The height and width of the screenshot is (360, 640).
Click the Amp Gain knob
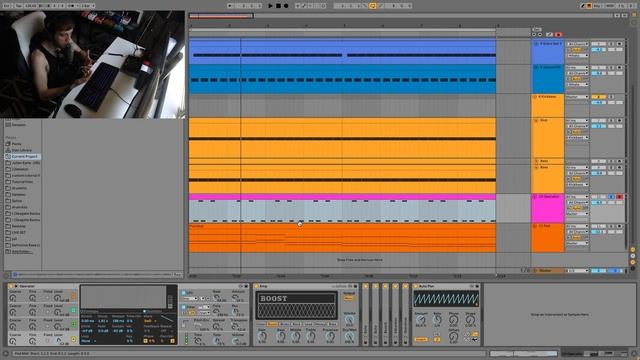click(x=262, y=336)
